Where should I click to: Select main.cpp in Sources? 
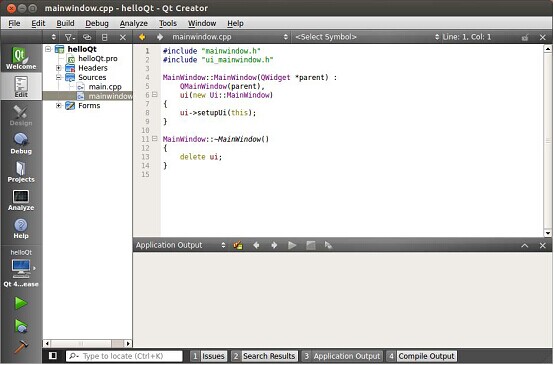(105, 87)
